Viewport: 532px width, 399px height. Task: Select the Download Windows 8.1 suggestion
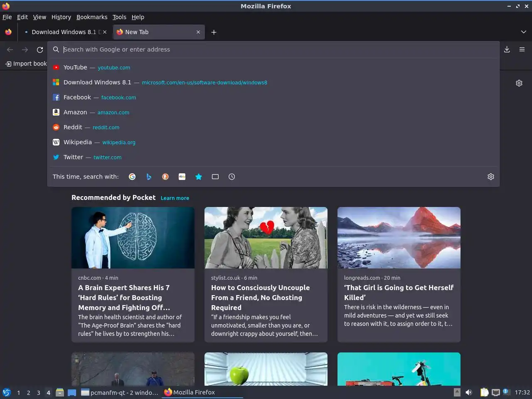(x=273, y=82)
